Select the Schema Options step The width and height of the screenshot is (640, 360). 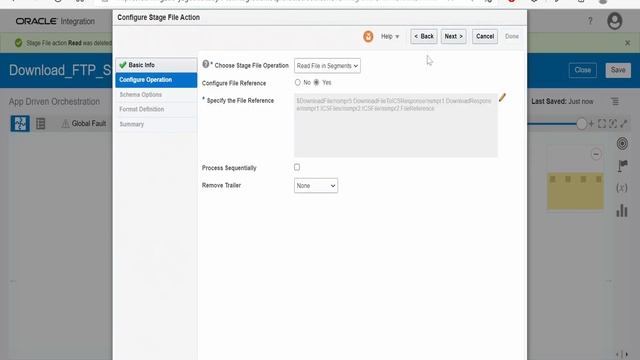(156, 95)
